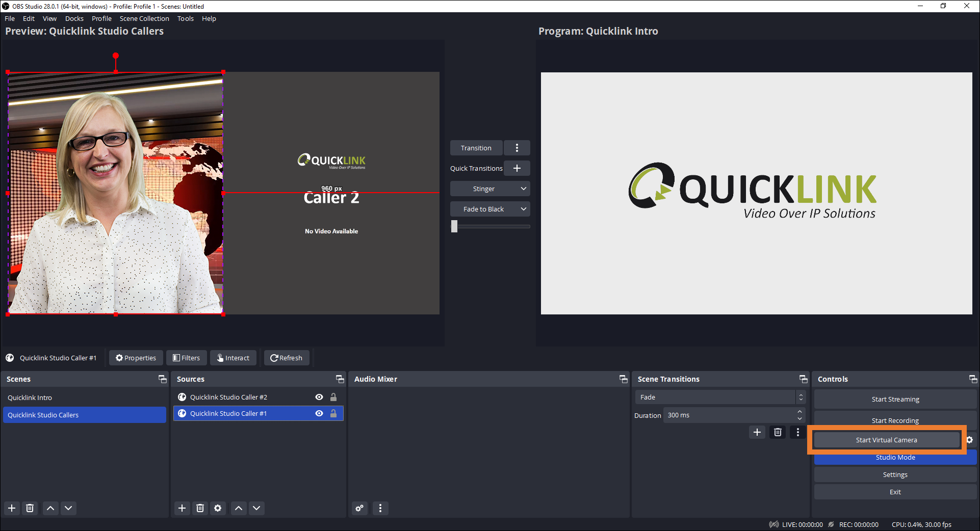
Task: Open Audio Mixer three-dot menu
Action: 380,508
